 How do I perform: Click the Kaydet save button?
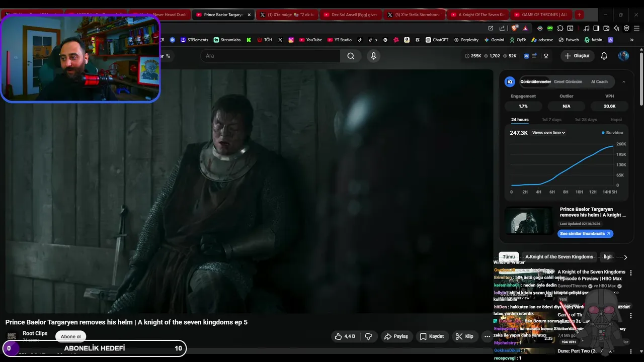(432, 336)
